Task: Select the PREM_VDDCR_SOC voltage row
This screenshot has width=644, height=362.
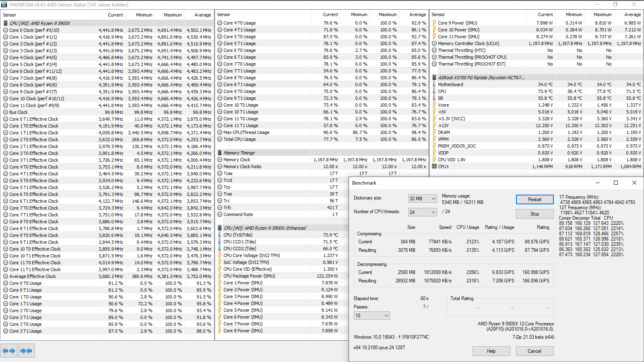Action: tap(536, 146)
